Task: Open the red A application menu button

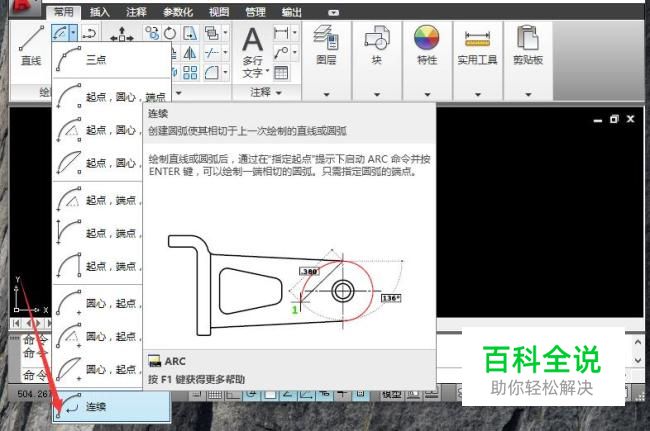Action: click(x=25, y=8)
